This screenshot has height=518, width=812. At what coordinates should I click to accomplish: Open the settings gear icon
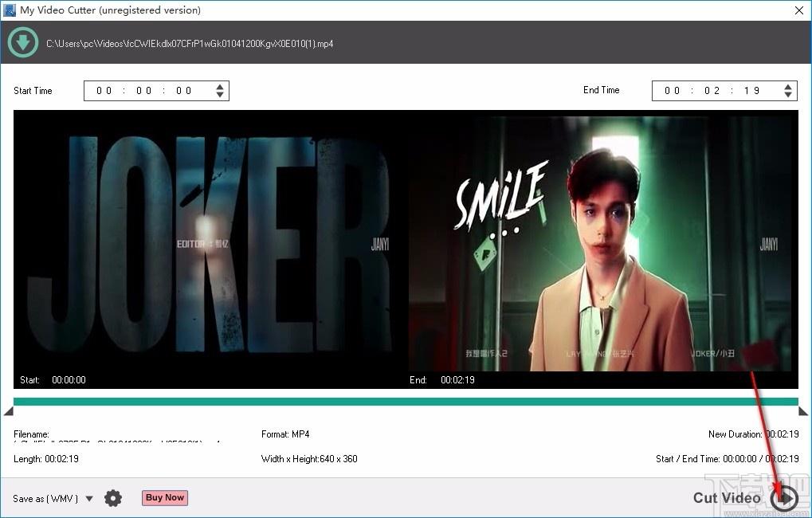113,498
